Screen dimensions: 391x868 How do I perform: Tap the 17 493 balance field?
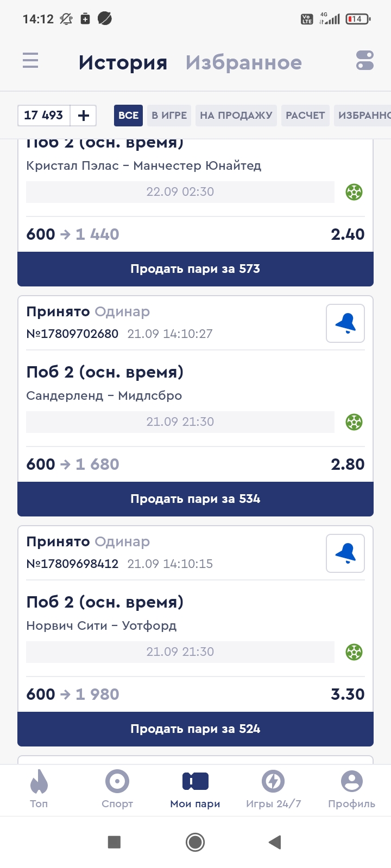pyautogui.click(x=44, y=115)
